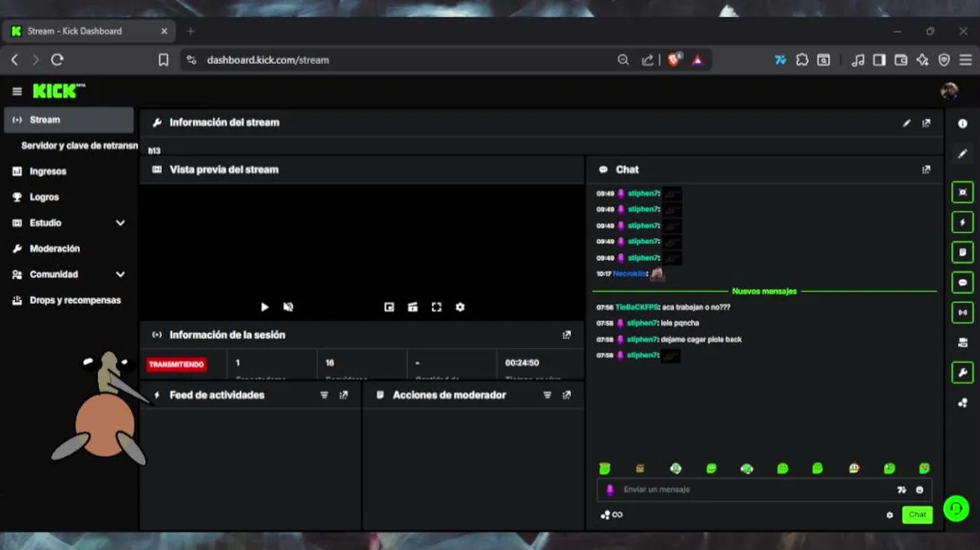Toggle the chat bubble widget in right sidebar

pyautogui.click(x=963, y=283)
